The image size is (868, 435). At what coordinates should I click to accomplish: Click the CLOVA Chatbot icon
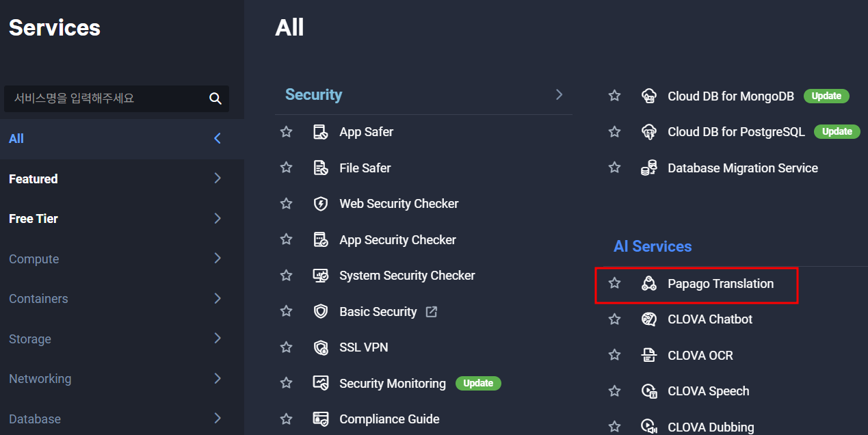tap(648, 319)
